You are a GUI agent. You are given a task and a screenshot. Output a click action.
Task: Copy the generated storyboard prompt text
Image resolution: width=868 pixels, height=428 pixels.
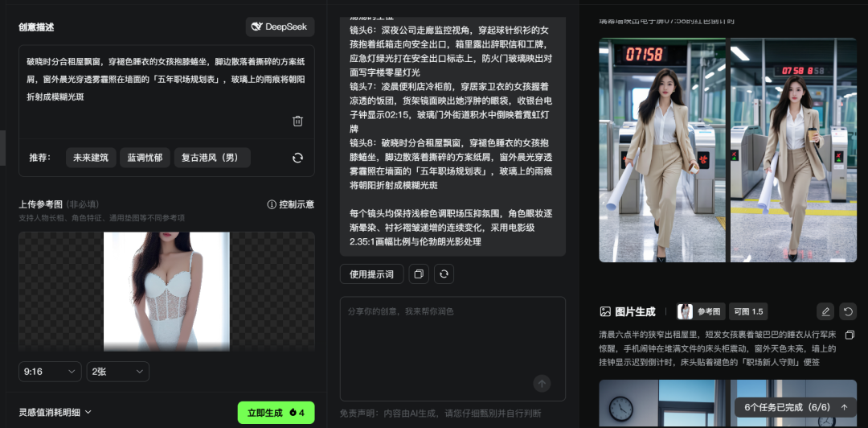tap(418, 274)
